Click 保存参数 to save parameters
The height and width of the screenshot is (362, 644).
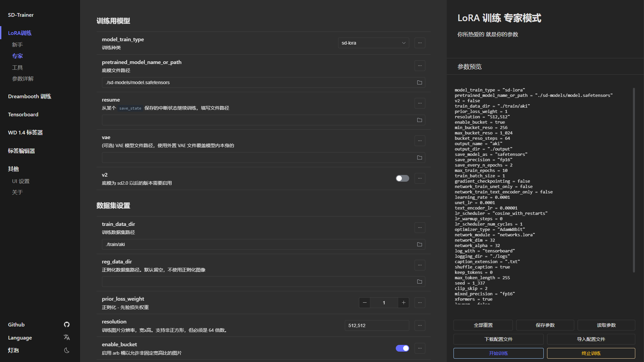545,325
